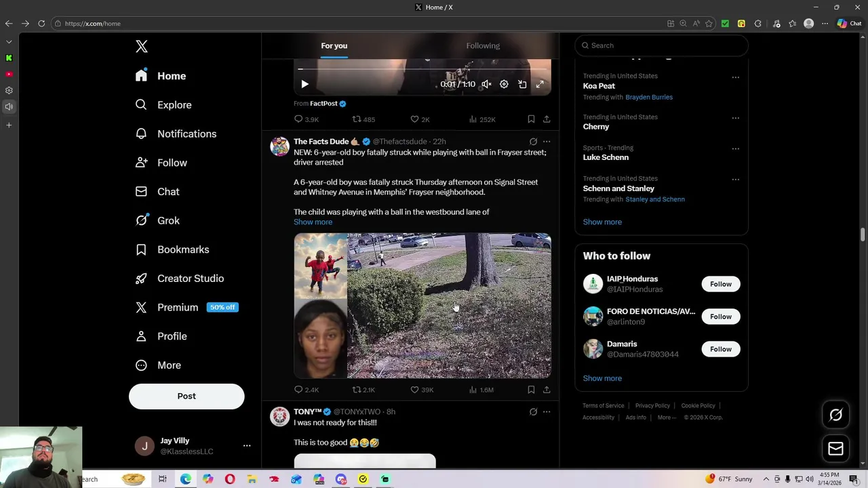Image resolution: width=868 pixels, height=488 pixels.
Task: Open Grok floating button
Action: pos(835,415)
